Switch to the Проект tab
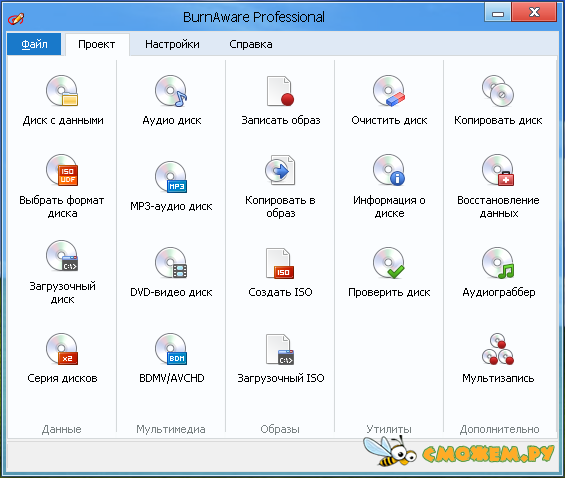 tap(97, 44)
